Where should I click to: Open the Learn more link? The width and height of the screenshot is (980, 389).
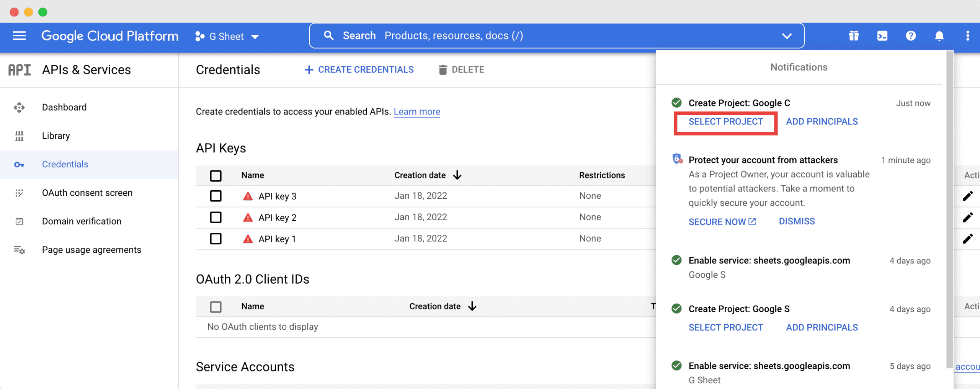417,112
